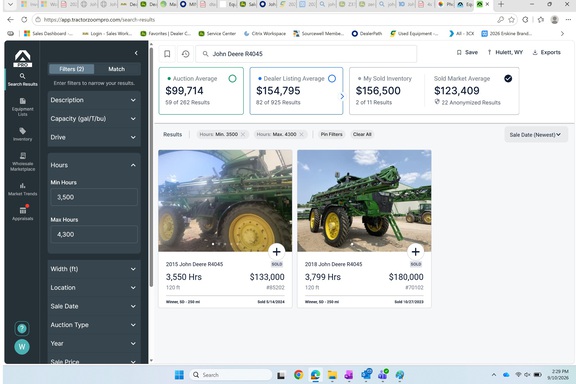Viewport: 576px width, 384px height.
Task: Open the DealerPath bookmark
Action: [367, 33]
